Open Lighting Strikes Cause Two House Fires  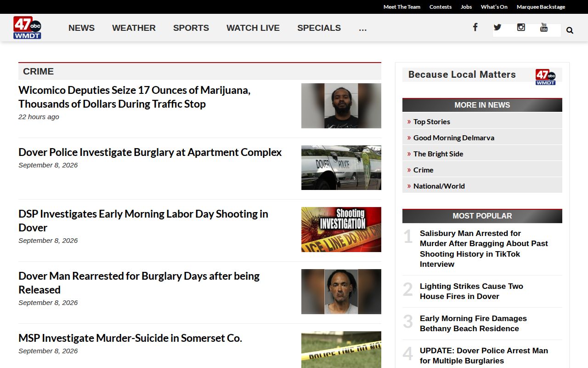471,291
